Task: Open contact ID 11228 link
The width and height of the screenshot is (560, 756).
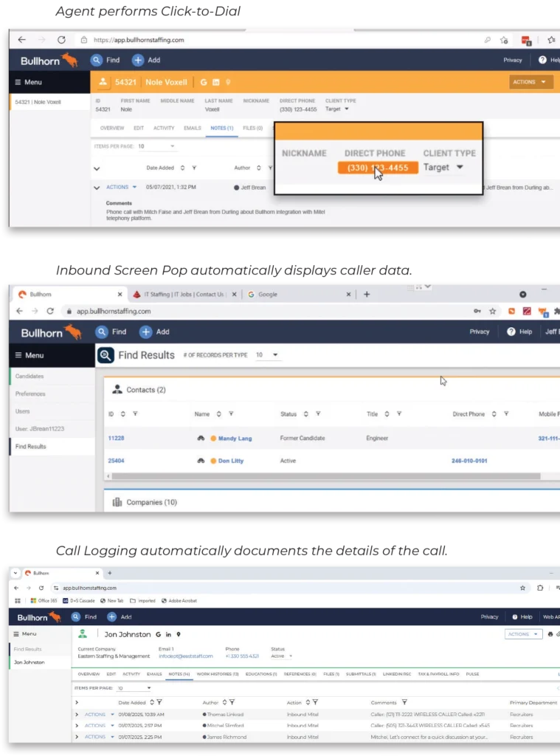Action: (x=116, y=439)
